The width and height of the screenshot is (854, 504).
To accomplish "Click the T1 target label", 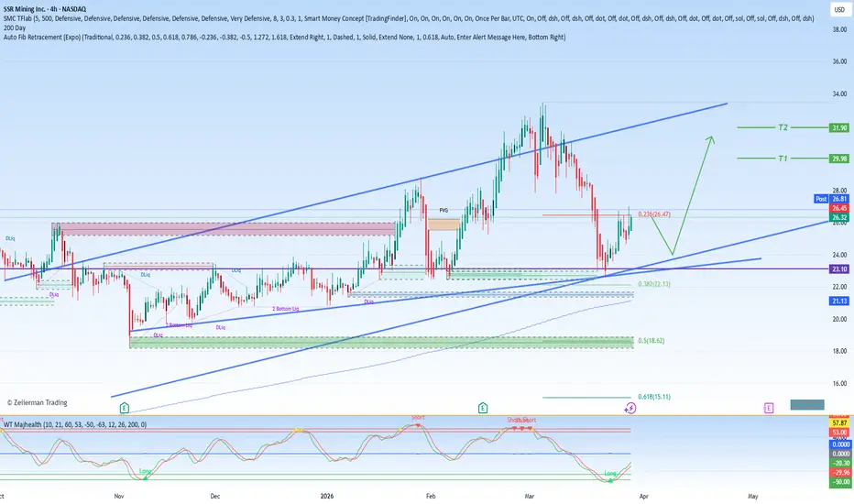I will click(783, 159).
